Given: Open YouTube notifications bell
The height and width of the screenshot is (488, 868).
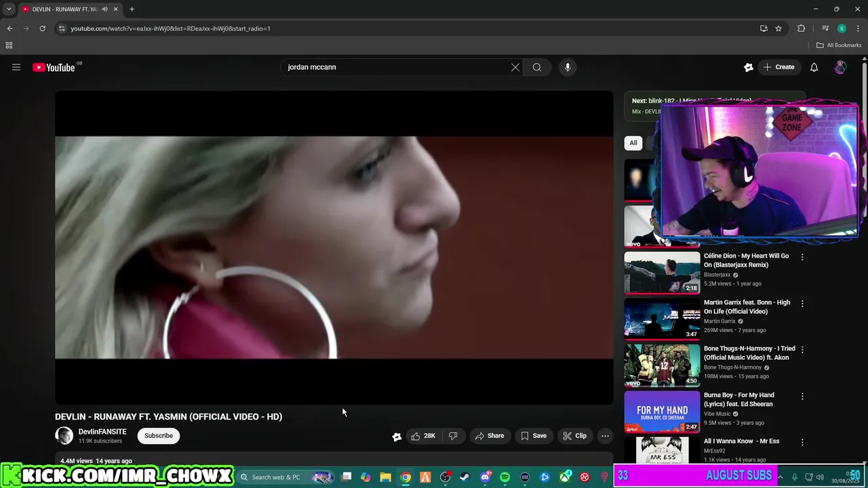Looking at the screenshot, I should (x=814, y=67).
